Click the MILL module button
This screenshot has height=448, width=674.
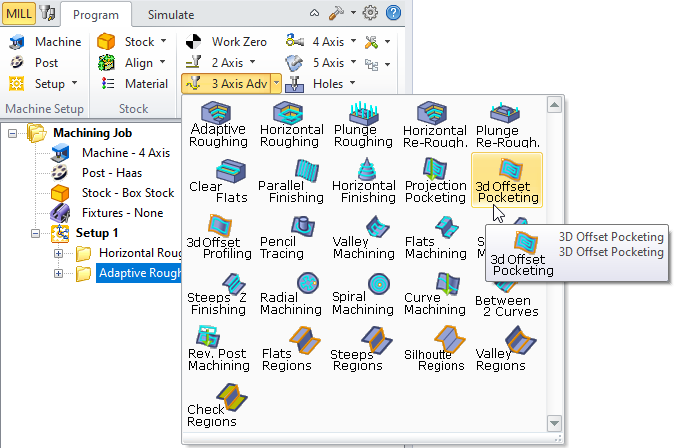click(x=18, y=13)
